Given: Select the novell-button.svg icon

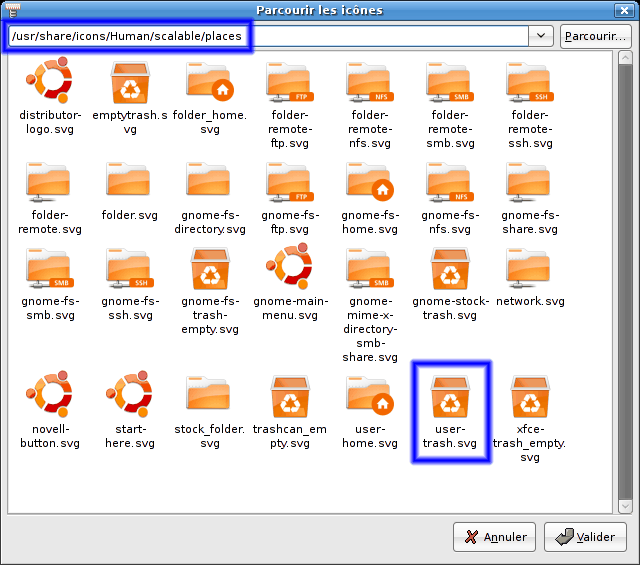Looking at the screenshot, I should tap(50, 394).
